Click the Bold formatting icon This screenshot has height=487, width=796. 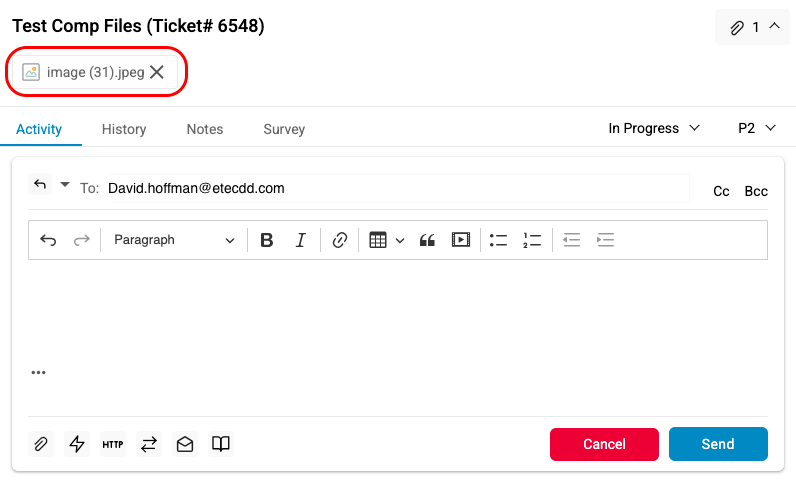(x=267, y=240)
